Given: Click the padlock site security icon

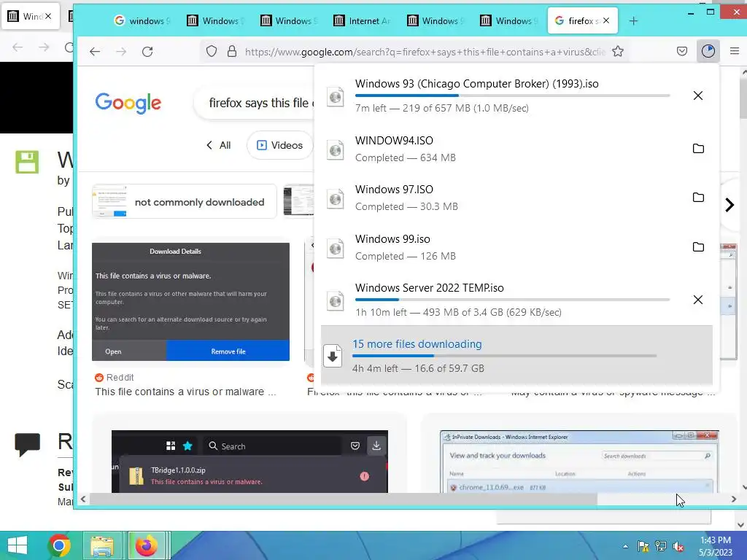Looking at the screenshot, I should [x=232, y=52].
